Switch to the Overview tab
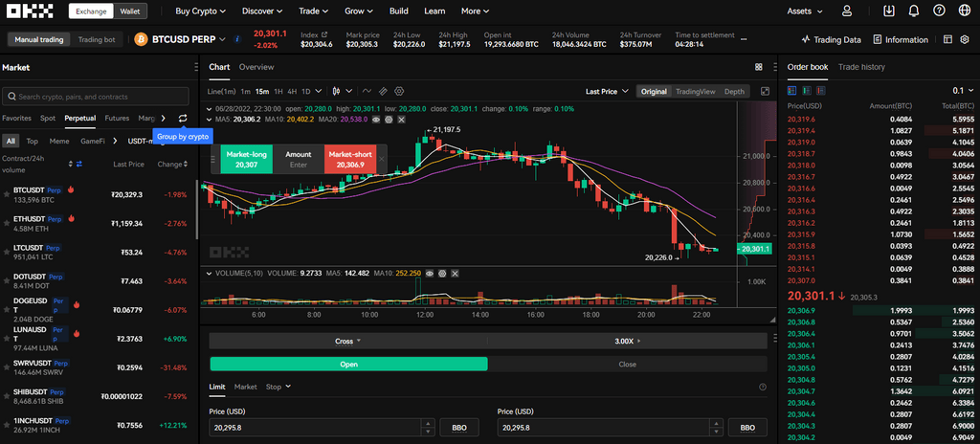This screenshot has width=980, height=444. click(x=256, y=67)
